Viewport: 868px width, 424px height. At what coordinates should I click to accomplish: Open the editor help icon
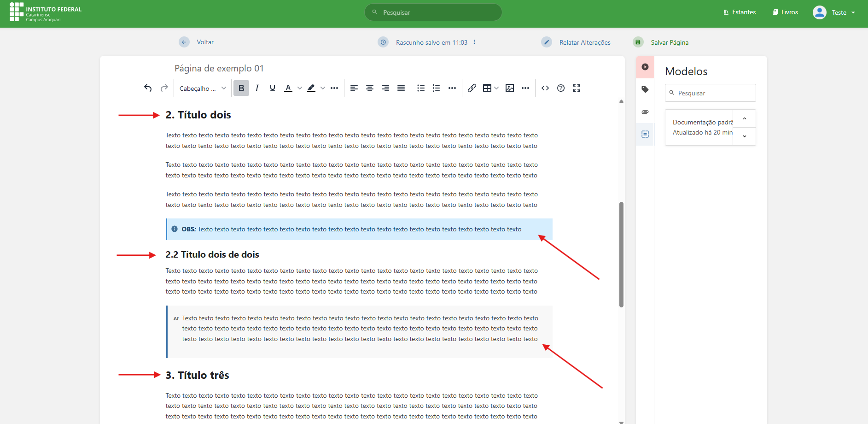tap(560, 88)
